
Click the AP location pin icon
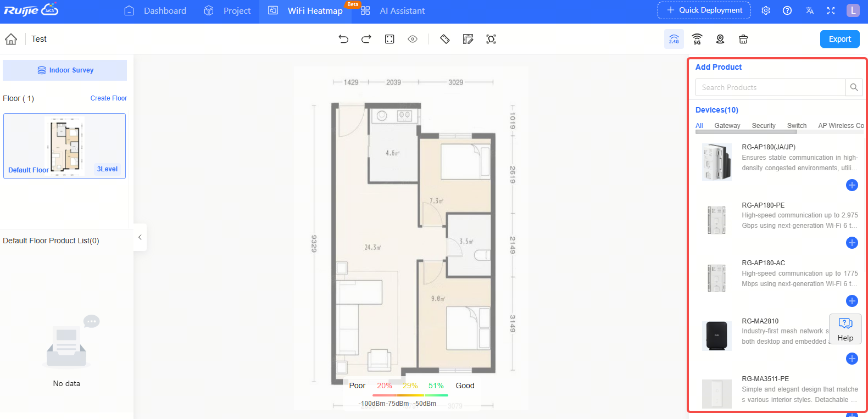pyautogui.click(x=720, y=39)
